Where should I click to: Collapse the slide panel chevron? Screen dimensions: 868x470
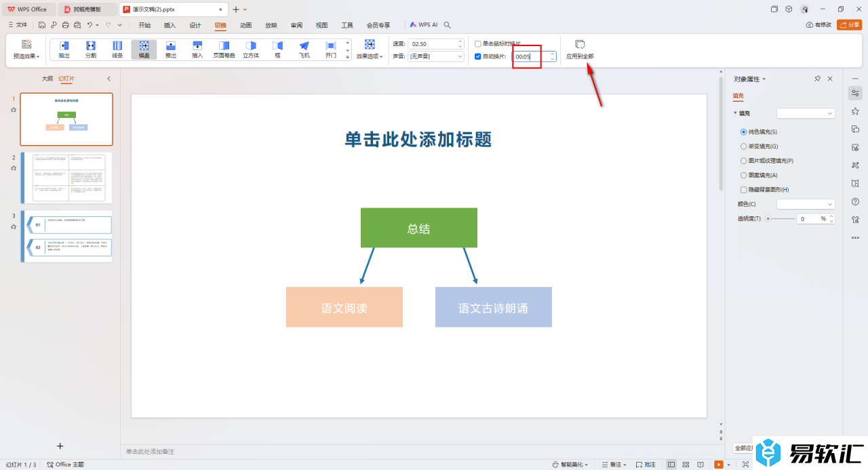pos(108,79)
